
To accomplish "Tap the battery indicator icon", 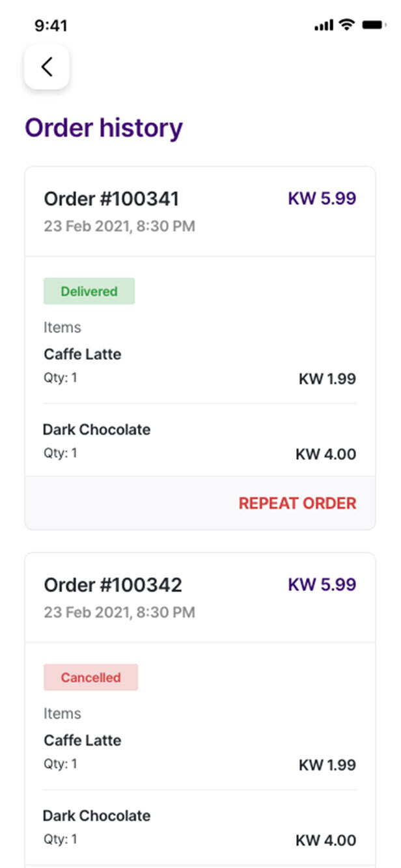I will pyautogui.click(x=374, y=25).
